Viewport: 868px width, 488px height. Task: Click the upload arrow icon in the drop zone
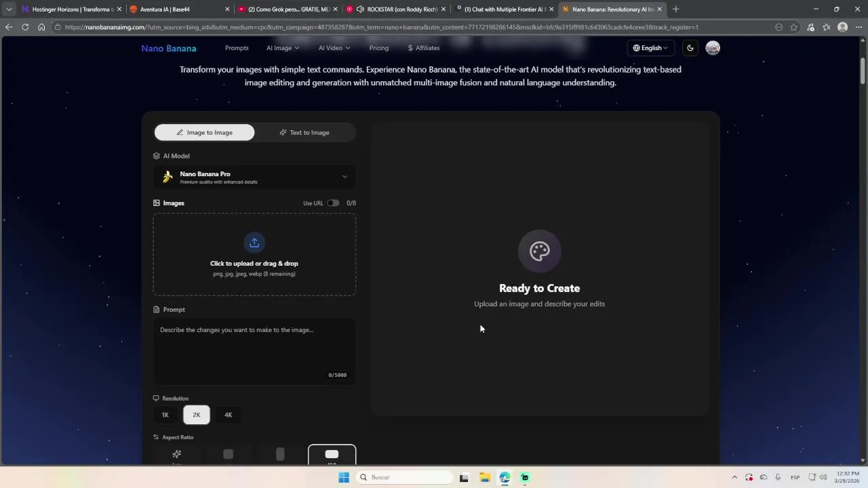click(254, 243)
